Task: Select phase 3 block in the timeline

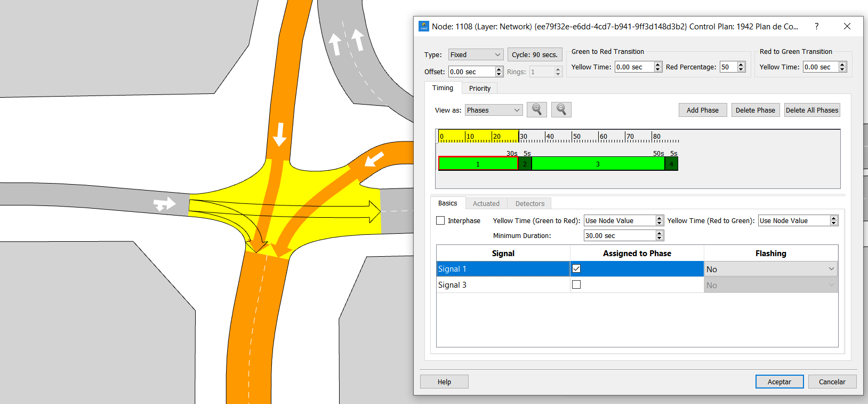Action: click(598, 164)
